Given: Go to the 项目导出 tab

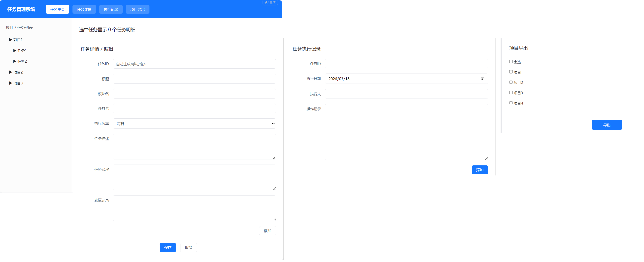Looking at the screenshot, I should (x=137, y=9).
